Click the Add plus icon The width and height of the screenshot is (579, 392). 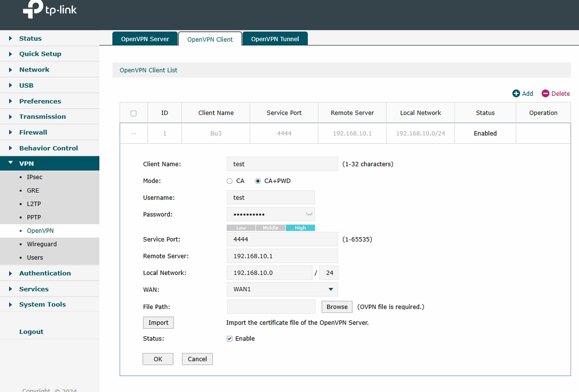pos(516,93)
